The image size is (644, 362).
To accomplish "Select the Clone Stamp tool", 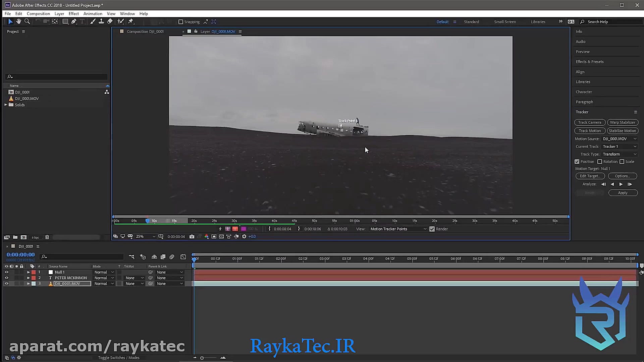I will click(101, 21).
